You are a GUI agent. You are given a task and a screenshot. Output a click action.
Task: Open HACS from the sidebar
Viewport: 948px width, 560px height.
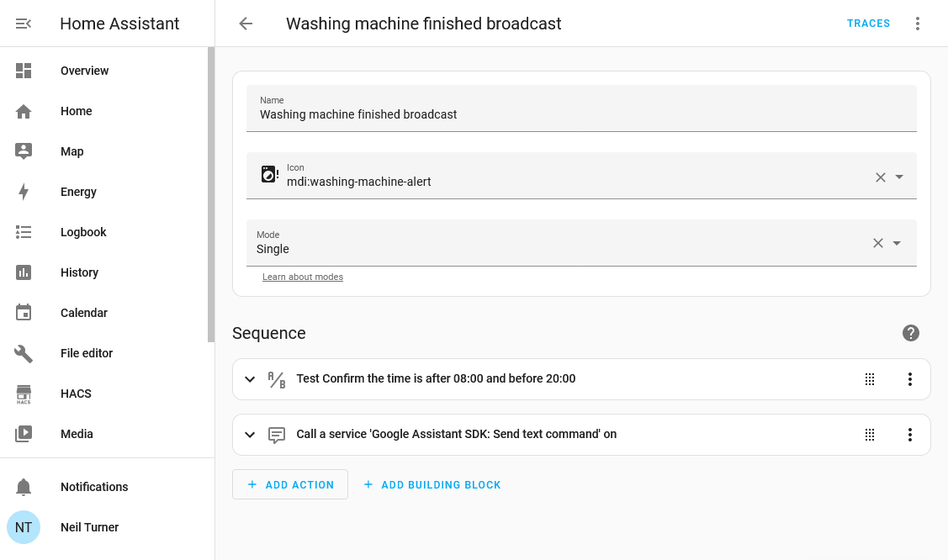(24, 394)
